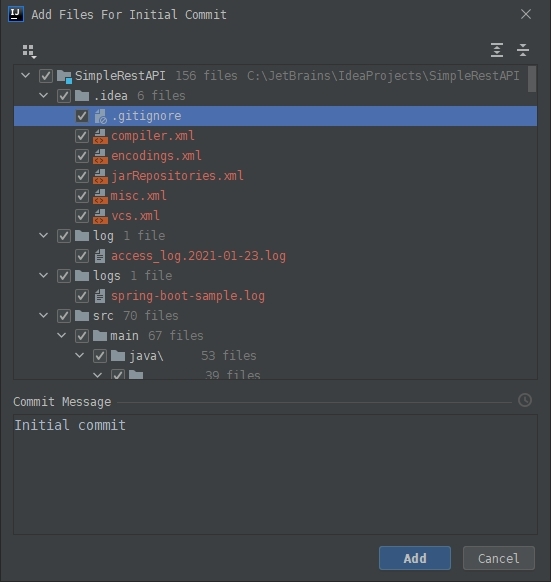Viewport: 551px width, 582px height.
Task: Select the encodings.xml file name
Action: [156, 156]
